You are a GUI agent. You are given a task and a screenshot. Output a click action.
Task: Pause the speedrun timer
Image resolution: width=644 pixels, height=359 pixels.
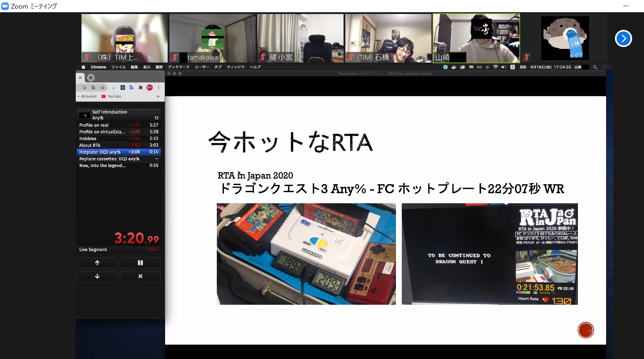click(140, 263)
